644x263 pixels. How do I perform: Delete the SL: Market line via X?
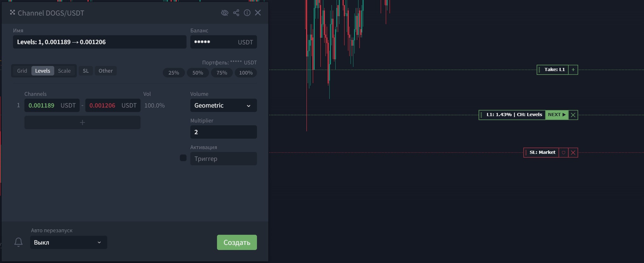click(573, 153)
